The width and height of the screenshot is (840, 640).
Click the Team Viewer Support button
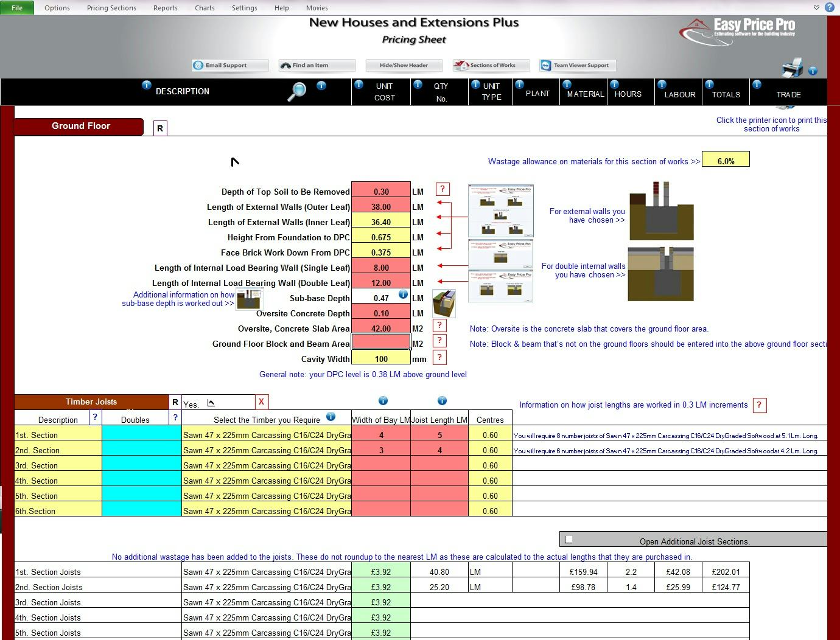578,65
